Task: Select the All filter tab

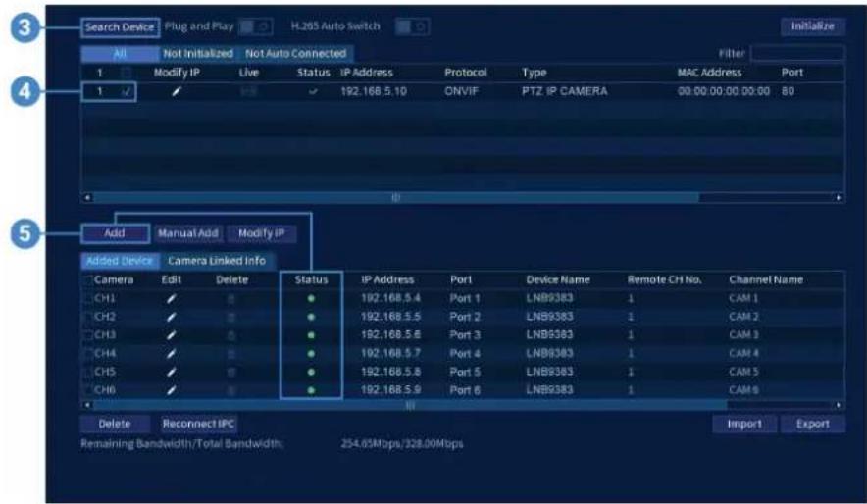Action: [120, 54]
